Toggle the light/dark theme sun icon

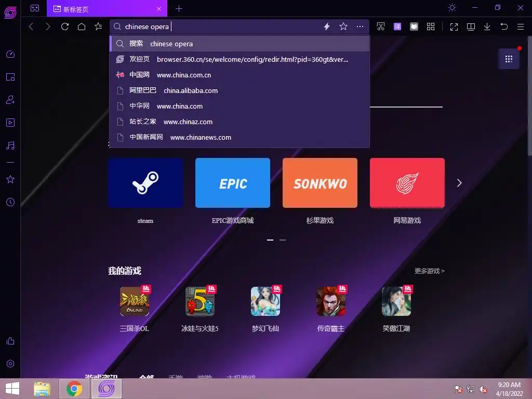point(452,7)
